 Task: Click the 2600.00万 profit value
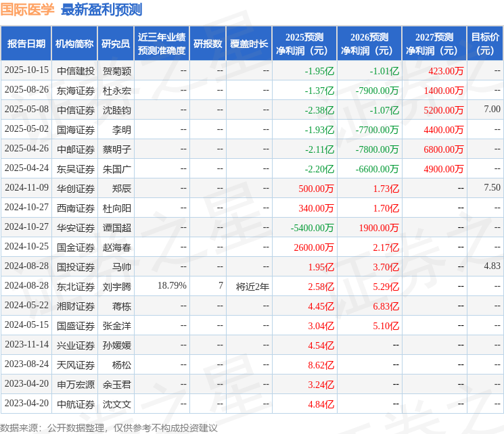click(314, 247)
